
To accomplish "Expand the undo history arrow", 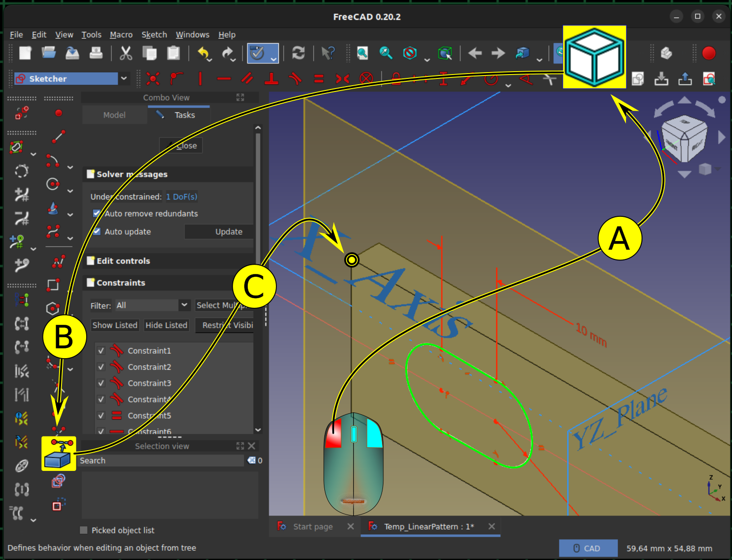I will pos(210,60).
